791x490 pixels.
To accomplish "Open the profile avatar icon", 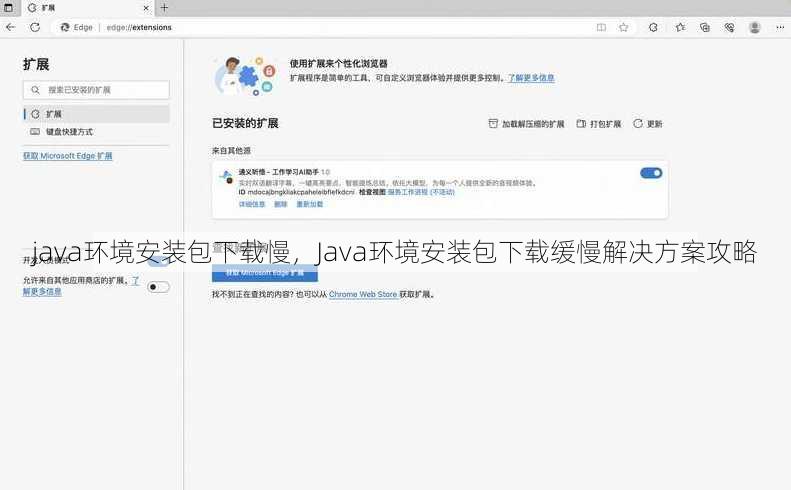I will (x=755, y=27).
